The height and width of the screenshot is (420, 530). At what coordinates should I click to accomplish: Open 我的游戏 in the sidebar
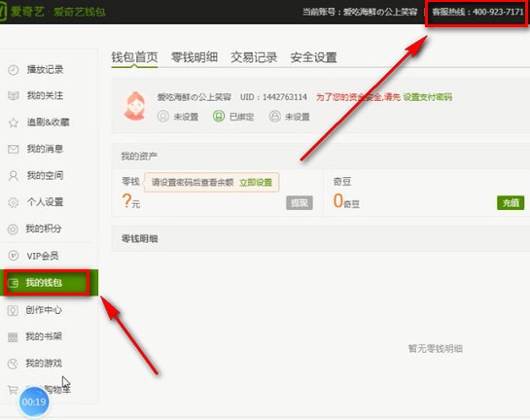click(44, 364)
